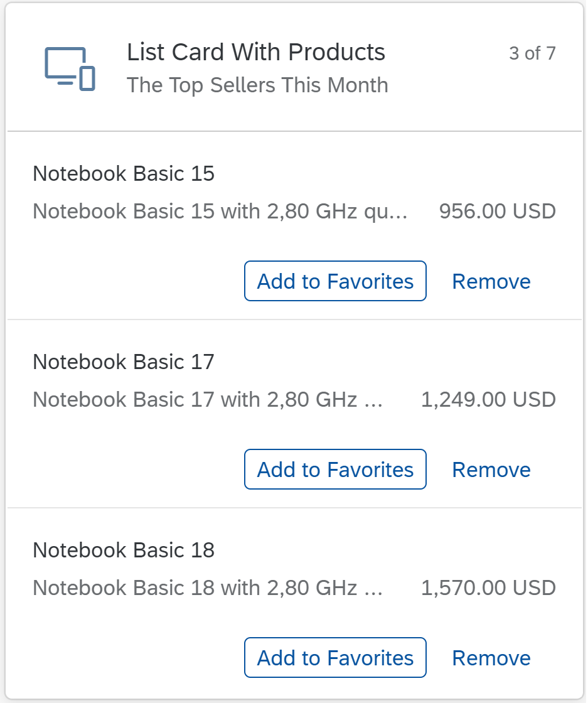Click the 1,249.00 USD price

(x=488, y=399)
